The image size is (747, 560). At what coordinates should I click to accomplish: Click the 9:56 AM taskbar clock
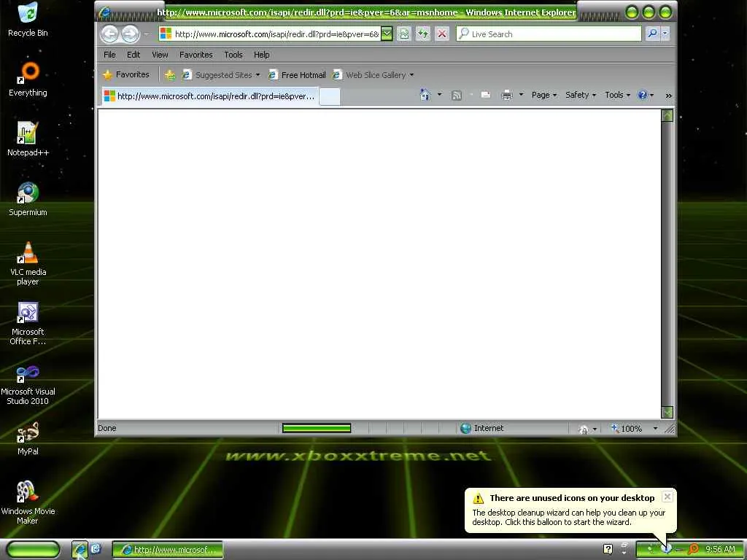720,550
